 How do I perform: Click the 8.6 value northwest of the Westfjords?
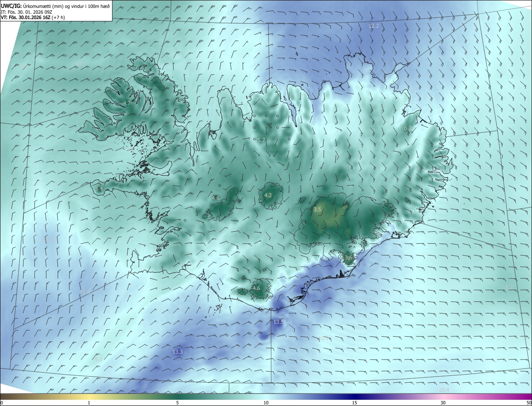pyautogui.click(x=78, y=64)
